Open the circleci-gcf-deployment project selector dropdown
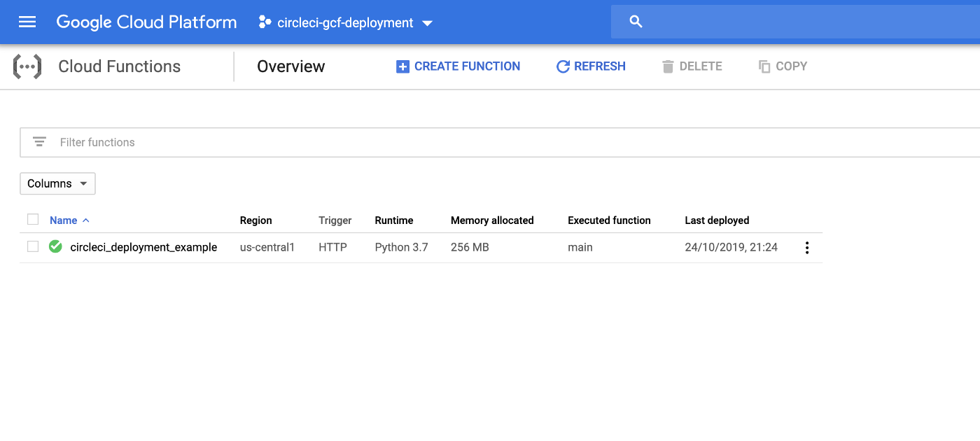 point(346,22)
